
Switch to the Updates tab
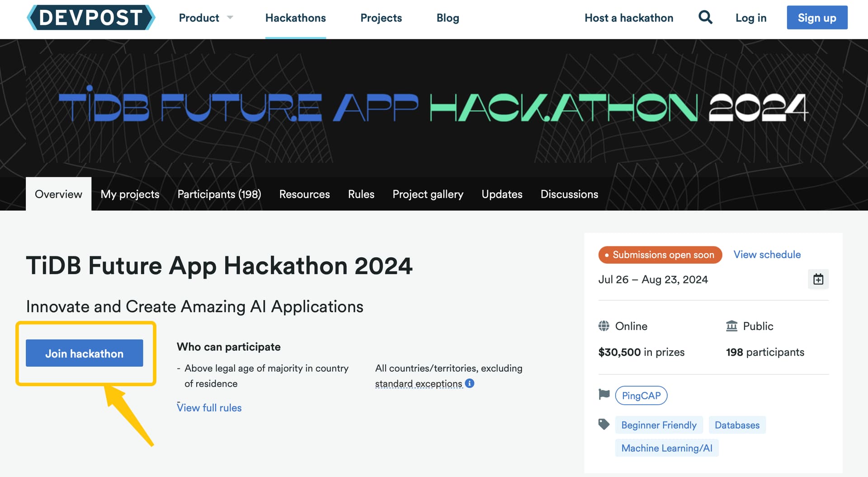pyautogui.click(x=502, y=194)
